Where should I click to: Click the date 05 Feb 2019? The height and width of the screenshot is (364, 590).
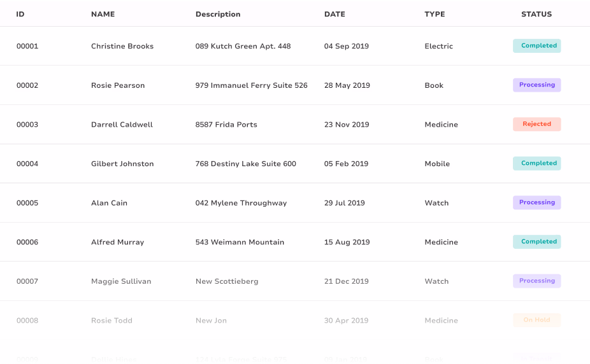[346, 164]
